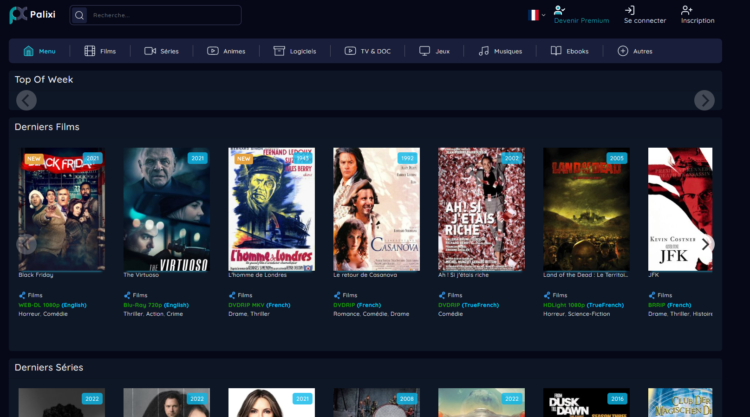Open the French flag language dropdown

click(536, 15)
